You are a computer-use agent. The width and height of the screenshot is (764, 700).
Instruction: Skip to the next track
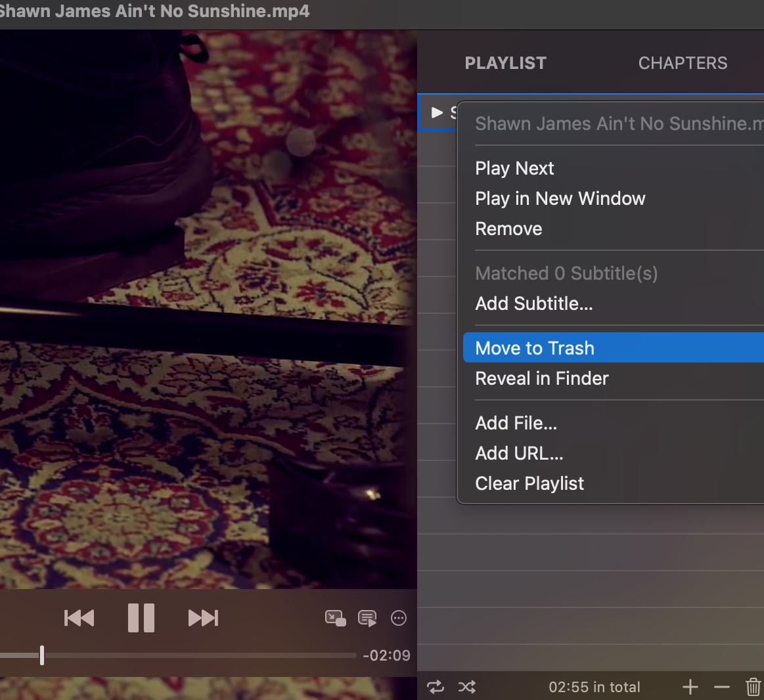click(203, 618)
